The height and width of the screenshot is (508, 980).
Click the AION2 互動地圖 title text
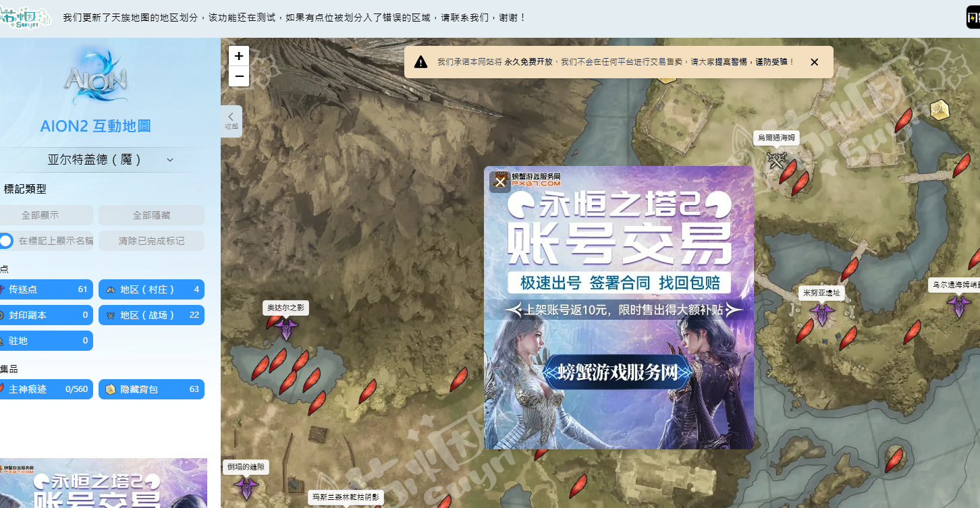[95, 126]
